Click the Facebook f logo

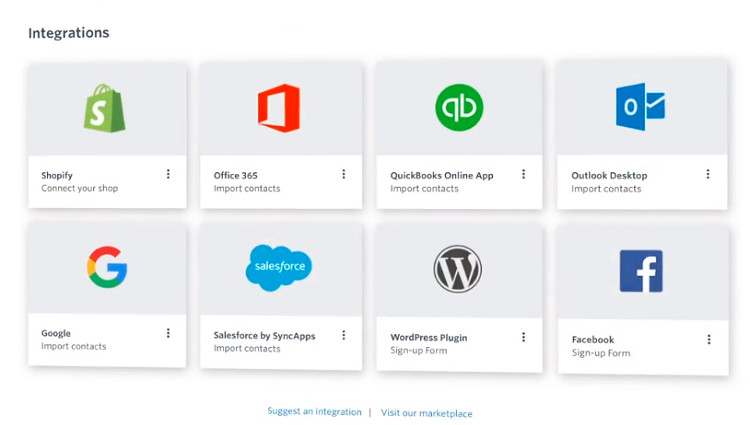click(641, 271)
